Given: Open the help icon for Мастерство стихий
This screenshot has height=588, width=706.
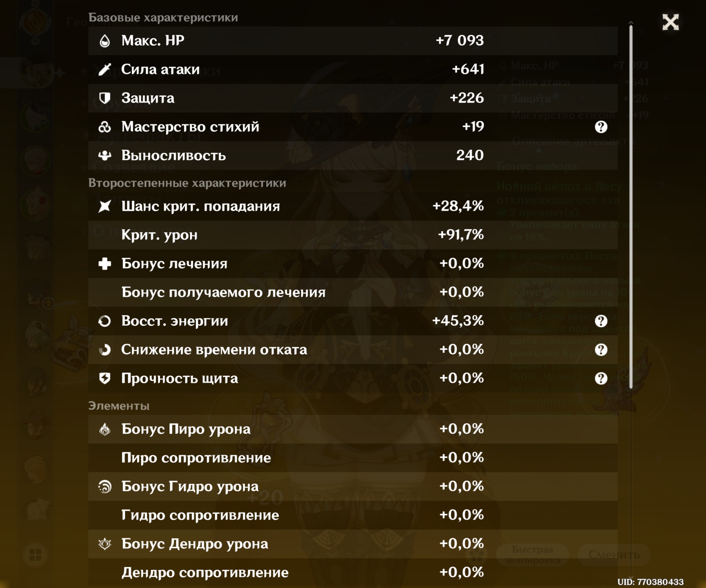Looking at the screenshot, I should pos(601,127).
